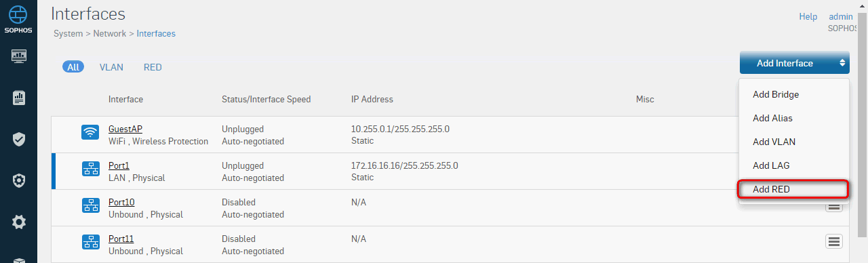Open the Port11 hamburger menu icon

click(x=833, y=241)
